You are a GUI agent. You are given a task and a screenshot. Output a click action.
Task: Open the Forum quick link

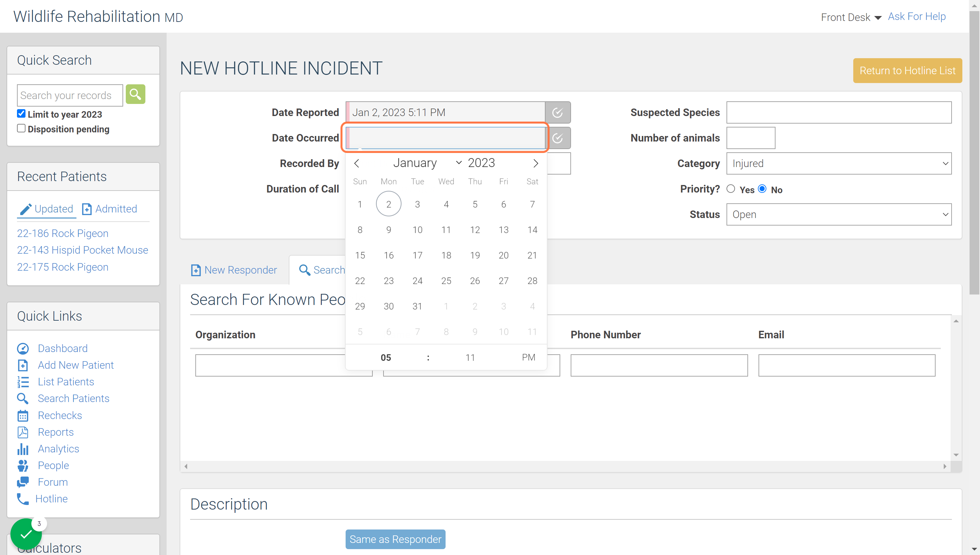click(x=53, y=482)
